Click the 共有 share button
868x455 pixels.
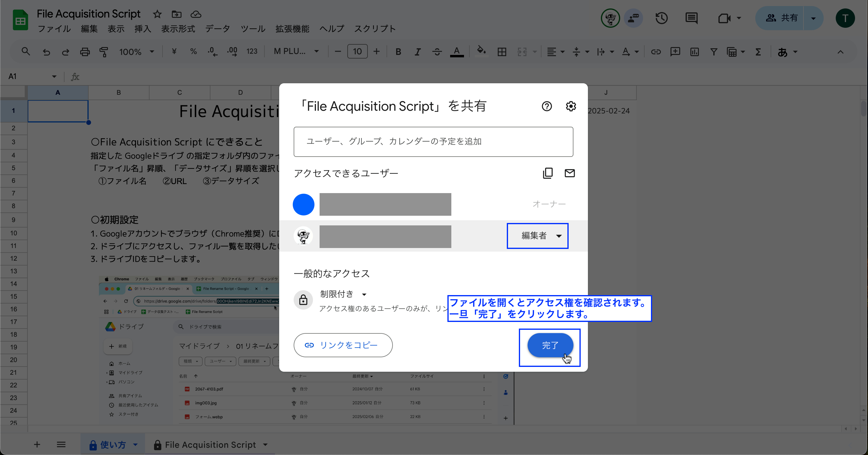tap(780, 18)
